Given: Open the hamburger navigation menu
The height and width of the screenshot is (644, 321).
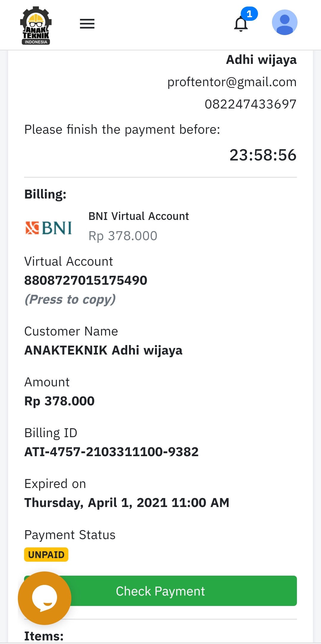Looking at the screenshot, I should (x=87, y=24).
